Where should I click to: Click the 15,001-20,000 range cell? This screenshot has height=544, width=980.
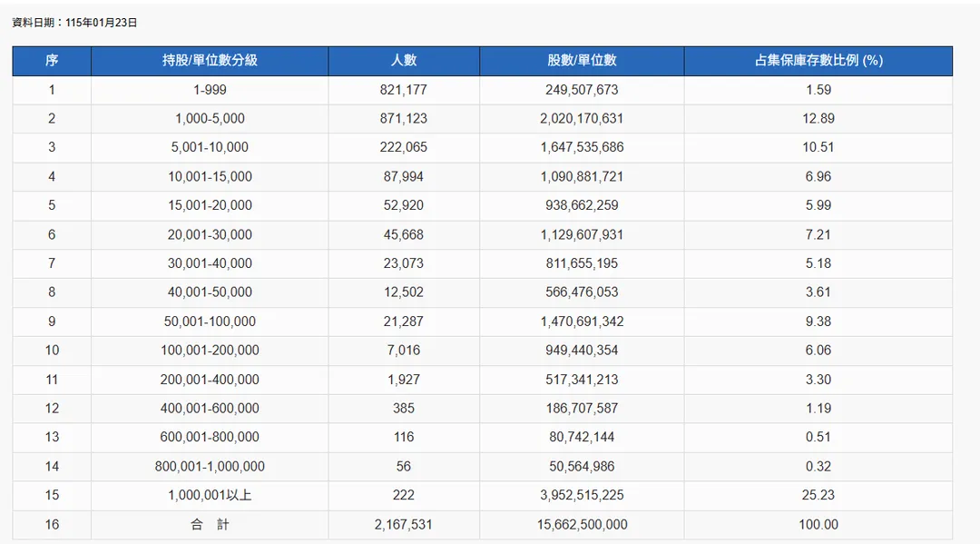pyautogui.click(x=210, y=206)
